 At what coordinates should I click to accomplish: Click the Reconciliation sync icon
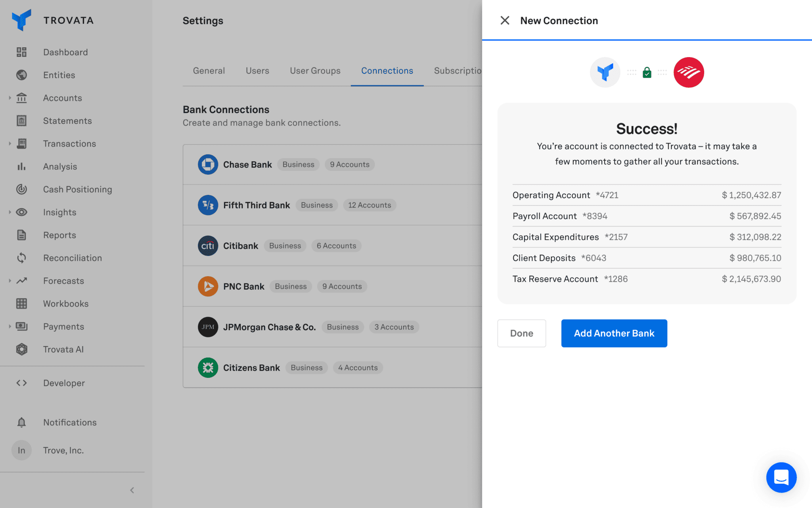click(21, 258)
